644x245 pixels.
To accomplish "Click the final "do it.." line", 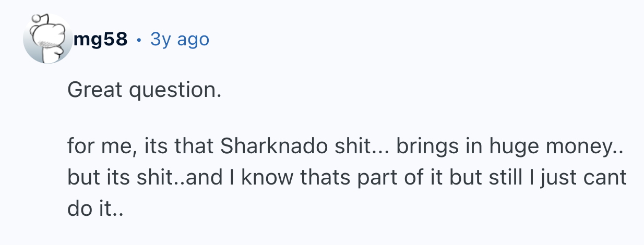I will [97, 209].
